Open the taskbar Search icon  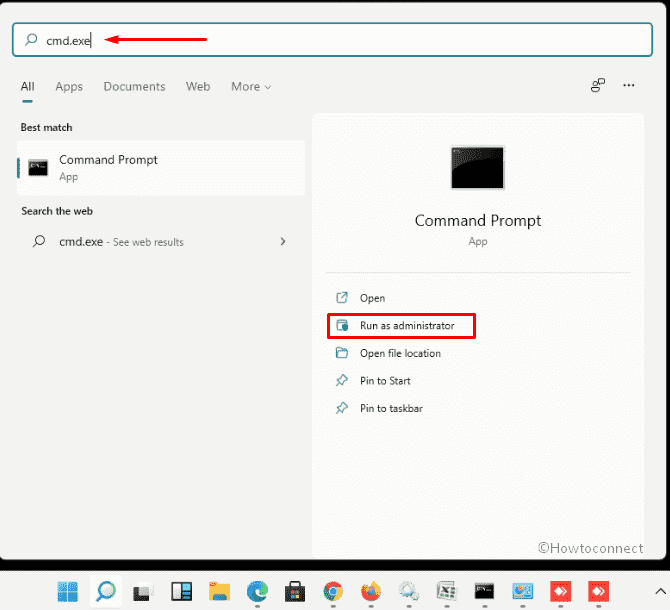pos(106,592)
